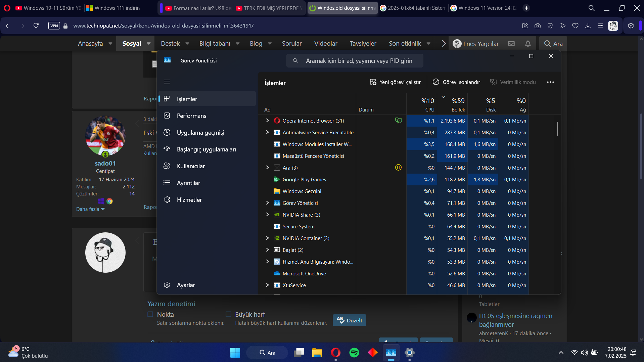Check the Büyük harf checkbox
This screenshot has width=644, height=362.
pyautogui.click(x=229, y=314)
